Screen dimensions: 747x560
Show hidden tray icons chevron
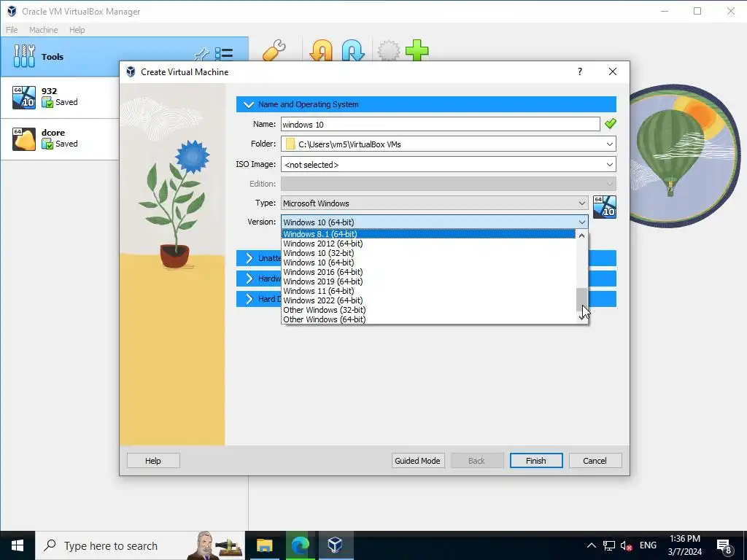[591, 545]
